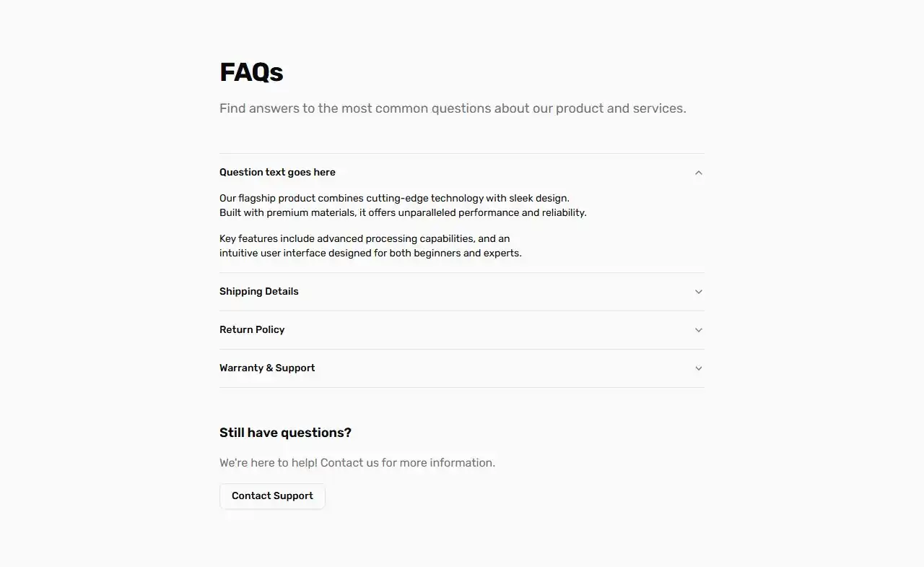Click the divider above Shipping Details
The width and height of the screenshot is (924, 567).
461,272
